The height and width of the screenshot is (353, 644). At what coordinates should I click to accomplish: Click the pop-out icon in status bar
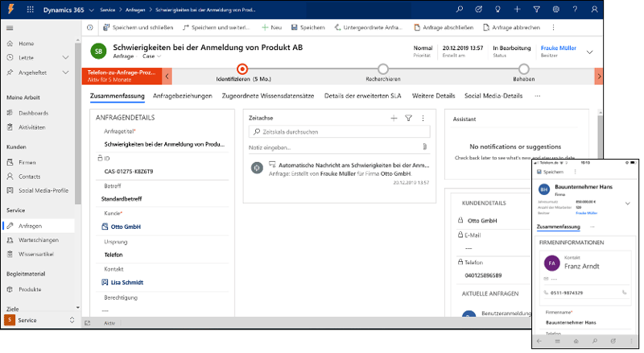coord(88,323)
